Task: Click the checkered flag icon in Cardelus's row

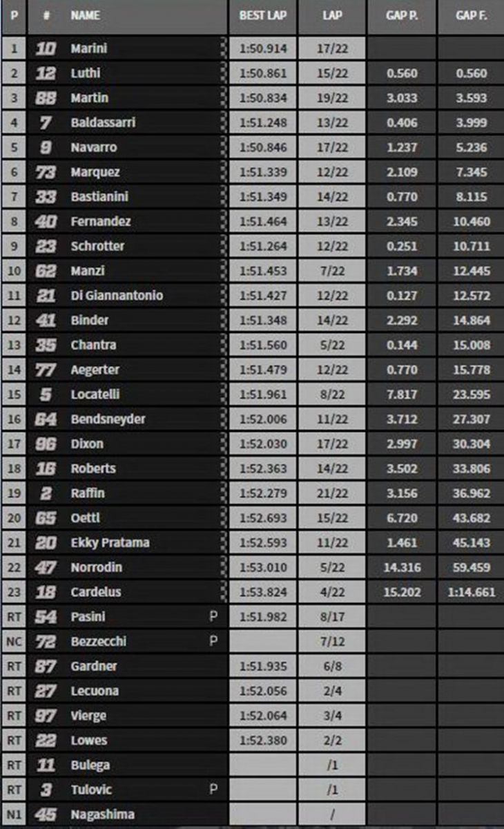Action: pos(222,592)
